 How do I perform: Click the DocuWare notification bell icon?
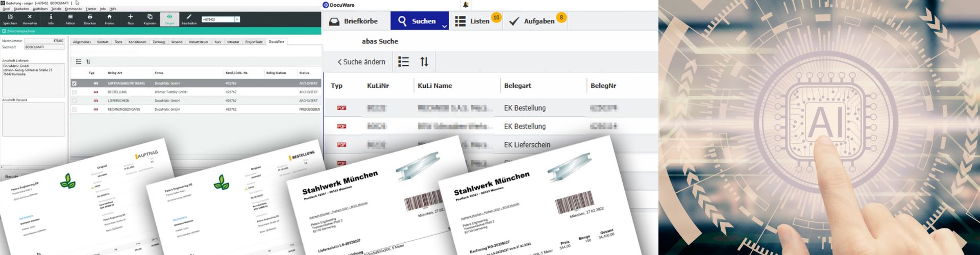tap(465, 5)
